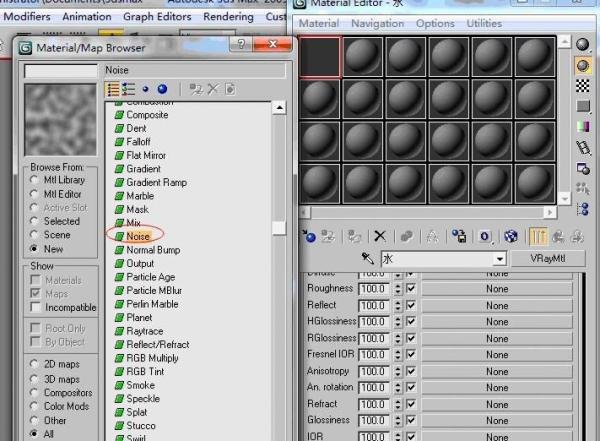
Task: Adjust the Roughness amount spinner arrows
Action: [394, 288]
